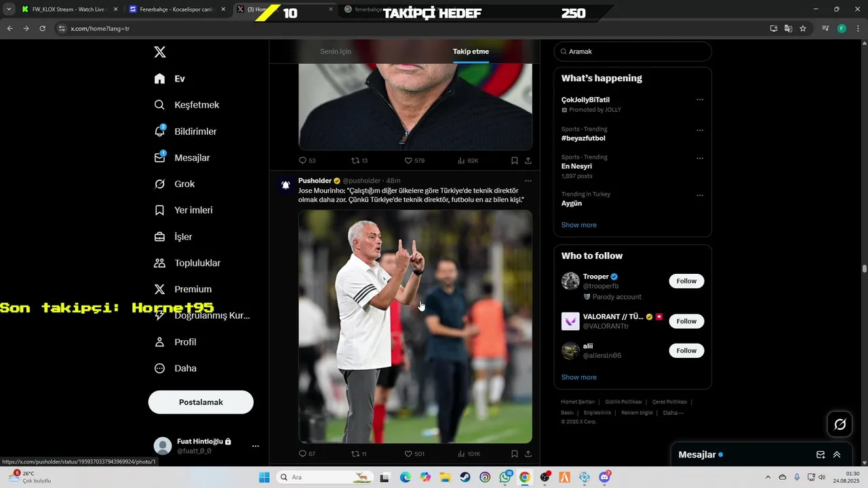Click the floating Grok button
This screenshot has width=868, height=488.
click(x=840, y=424)
